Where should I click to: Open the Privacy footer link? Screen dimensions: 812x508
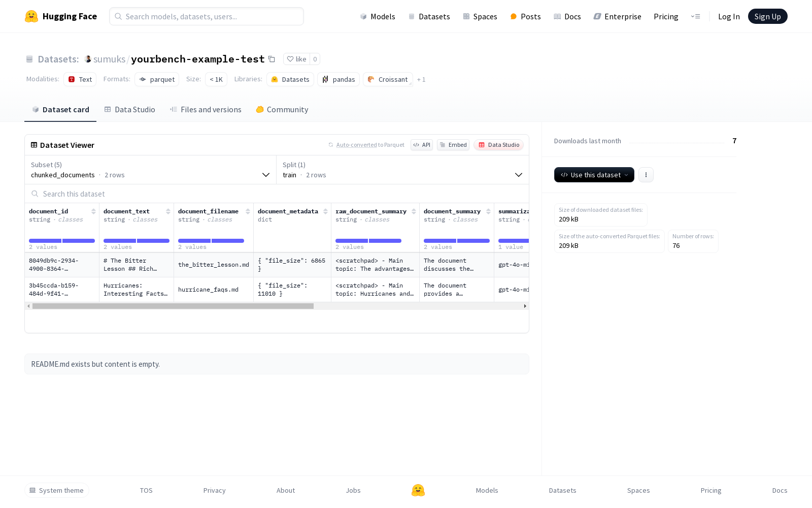[x=214, y=490]
